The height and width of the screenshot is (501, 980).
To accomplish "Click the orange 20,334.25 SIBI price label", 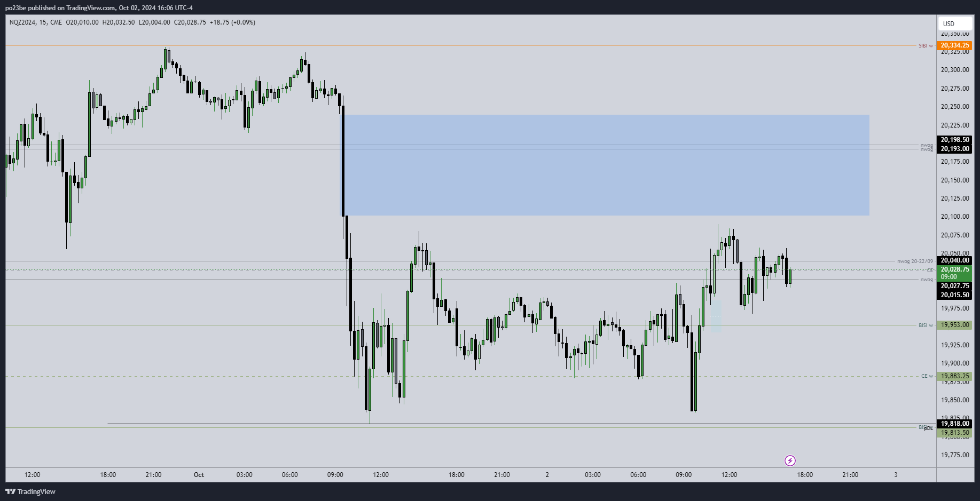I will 954,45.
